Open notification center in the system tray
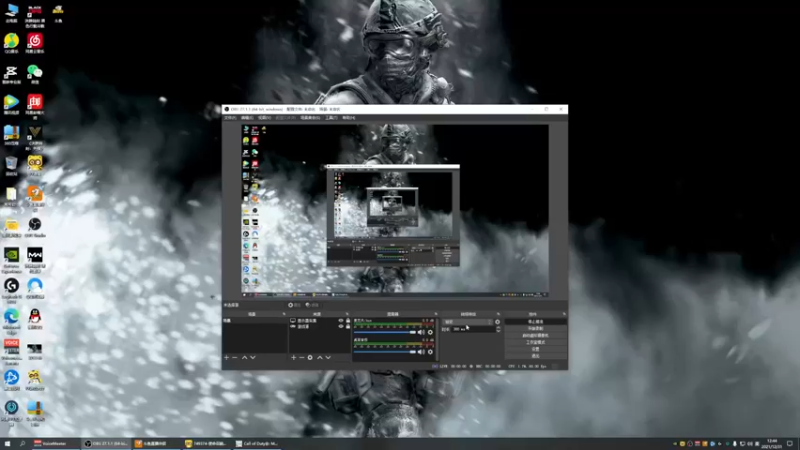This screenshot has height=450, width=800. [790, 443]
